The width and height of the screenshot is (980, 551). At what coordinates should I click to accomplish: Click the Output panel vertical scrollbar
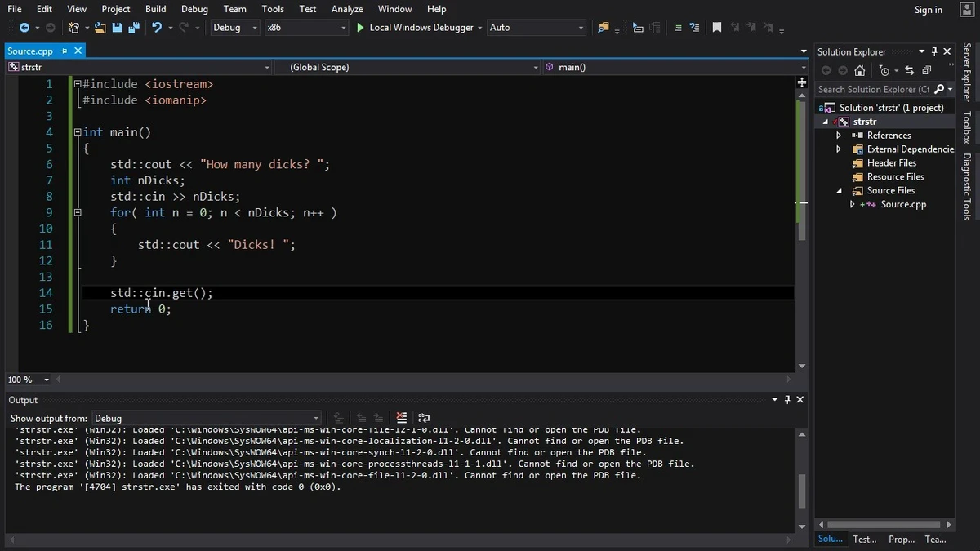(x=801, y=490)
